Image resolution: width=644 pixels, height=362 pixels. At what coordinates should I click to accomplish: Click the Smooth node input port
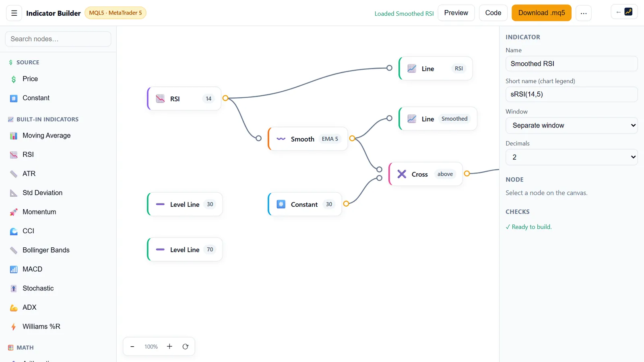(259, 138)
